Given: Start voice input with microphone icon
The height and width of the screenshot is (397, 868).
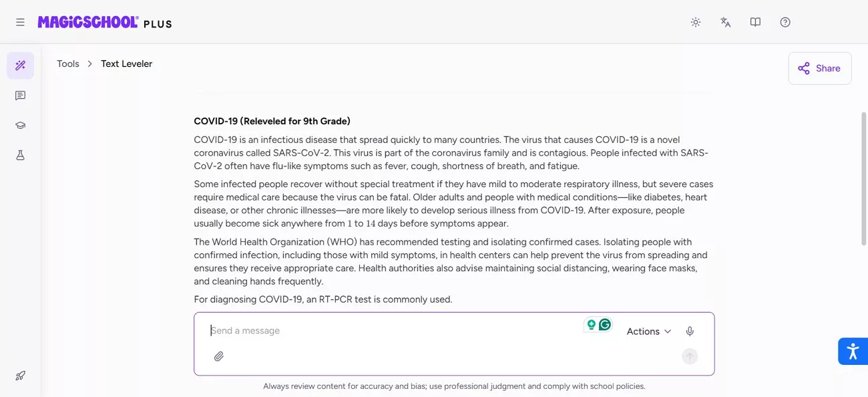Looking at the screenshot, I should click(690, 332).
